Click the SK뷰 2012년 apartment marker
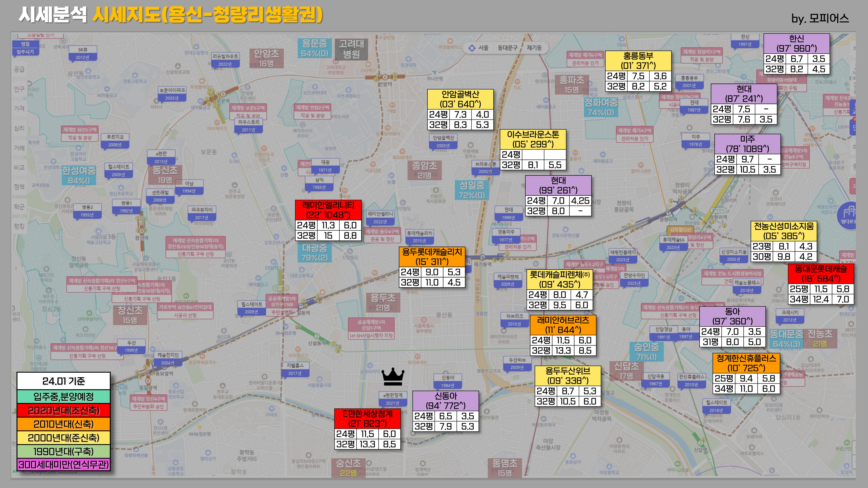The image size is (868, 488). [82, 53]
